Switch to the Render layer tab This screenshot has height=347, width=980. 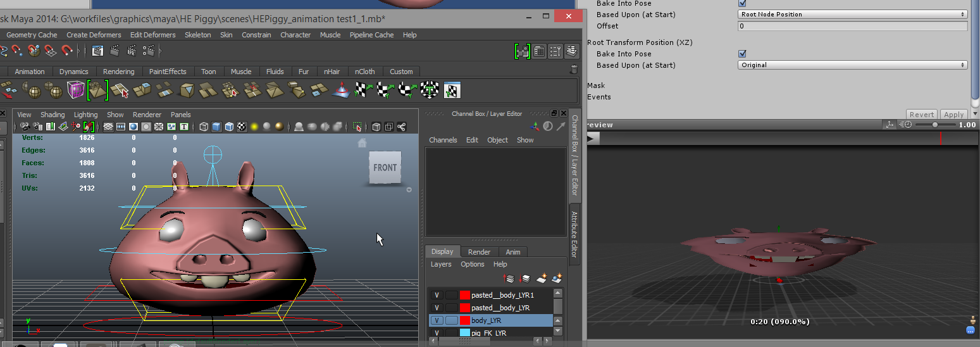(479, 252)
